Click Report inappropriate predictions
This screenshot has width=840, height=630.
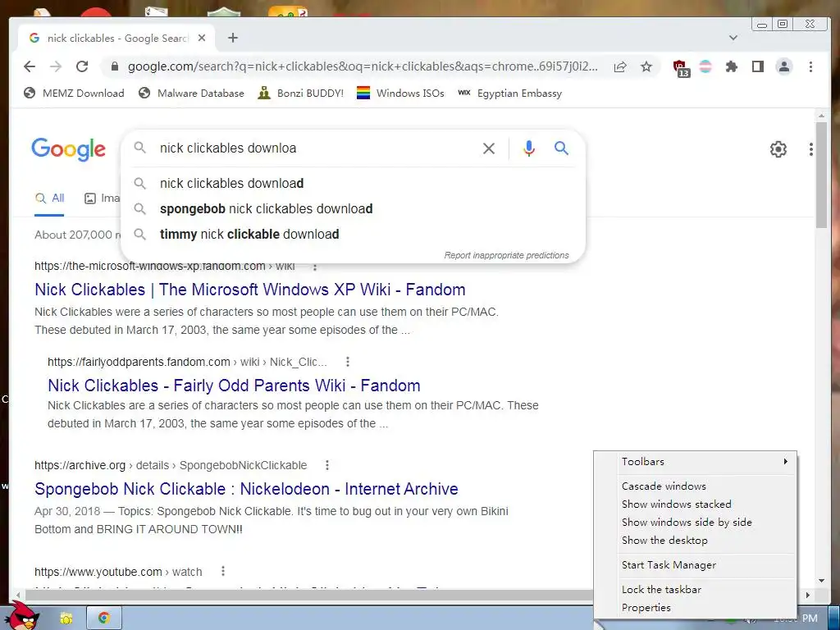pos(506,256)
